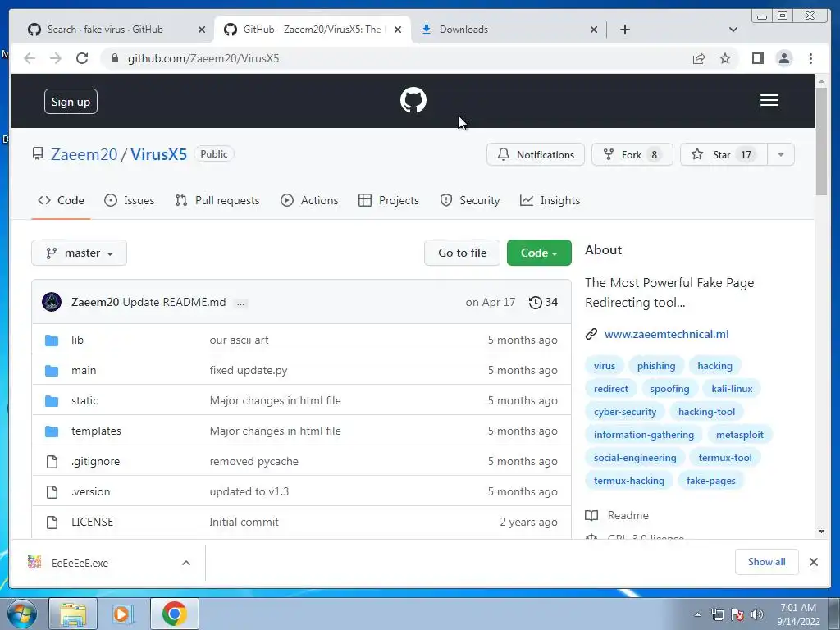Open the master branch dropdown

coord(80,253)
